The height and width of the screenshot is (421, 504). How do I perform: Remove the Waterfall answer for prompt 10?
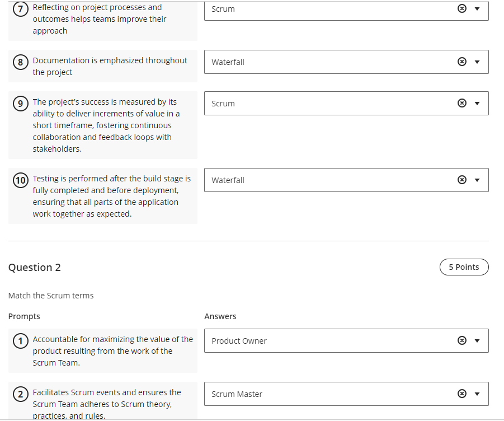click(461, 180)
